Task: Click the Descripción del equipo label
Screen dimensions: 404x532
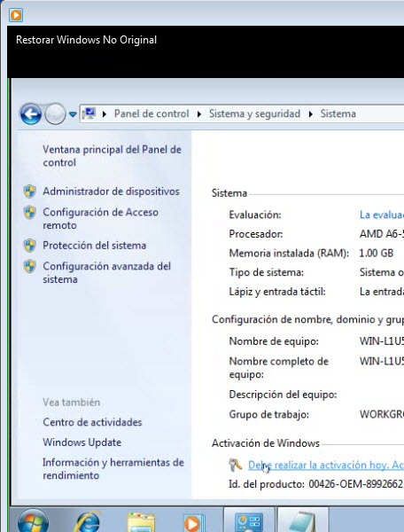Action: coord(283,395)
